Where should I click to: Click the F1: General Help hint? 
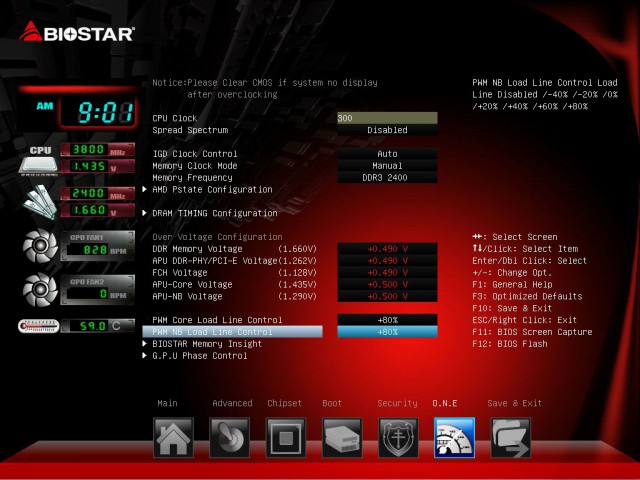512,284
